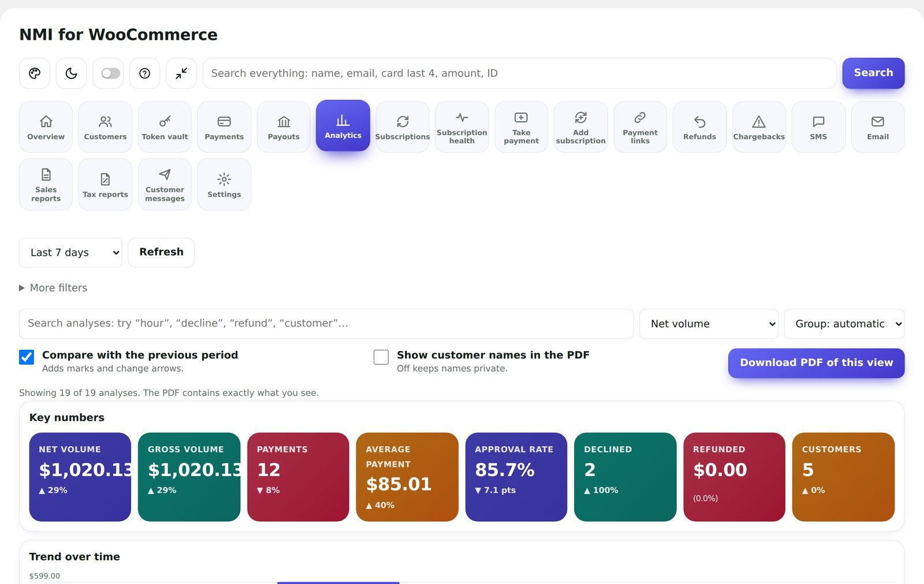Open the Payments section
The image size is (924, 584).
pyautogui.click(x=224, y=127)
